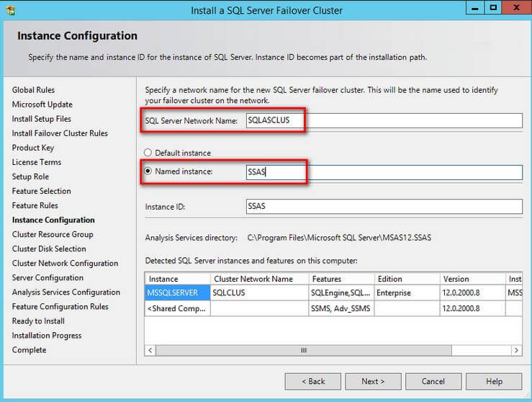The width and height of the screenshot is (532, 402).
Task: Open the Ready to Install step
Action: coord(38,321)
